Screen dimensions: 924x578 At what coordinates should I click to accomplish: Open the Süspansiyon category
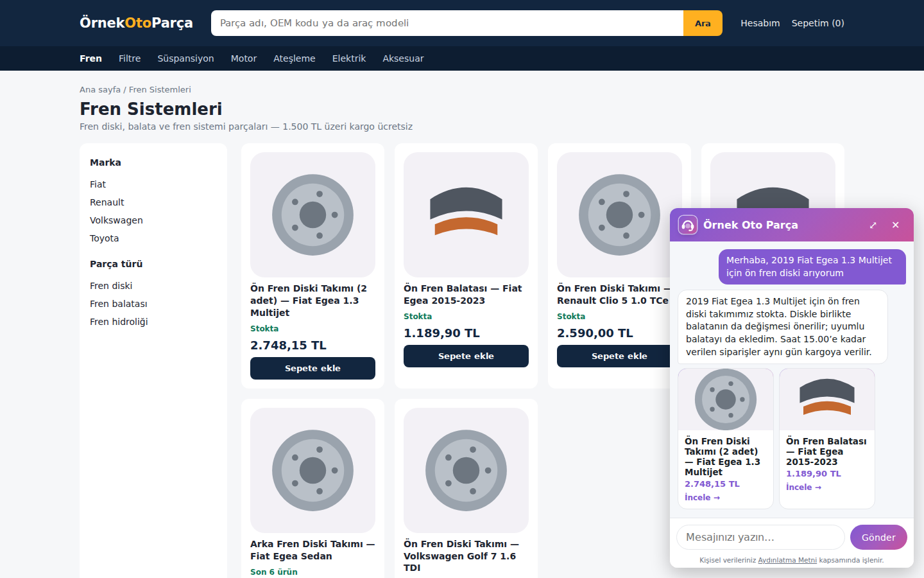(185, 58)
